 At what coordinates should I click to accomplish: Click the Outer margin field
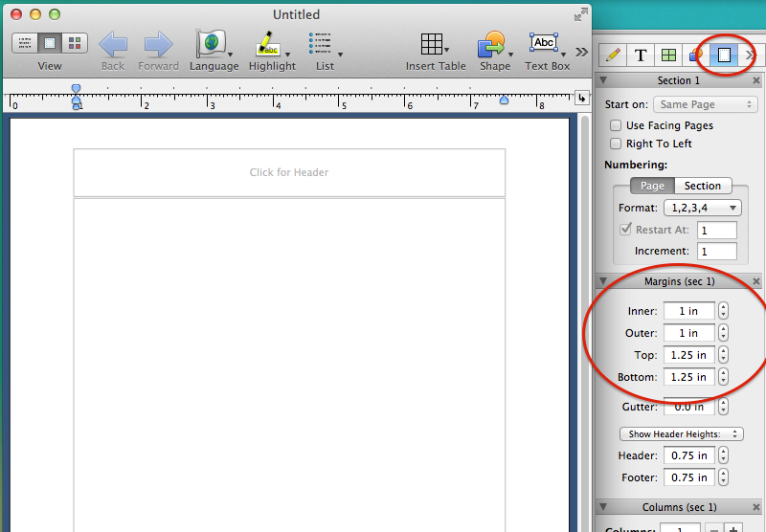(x=688, y=333)
